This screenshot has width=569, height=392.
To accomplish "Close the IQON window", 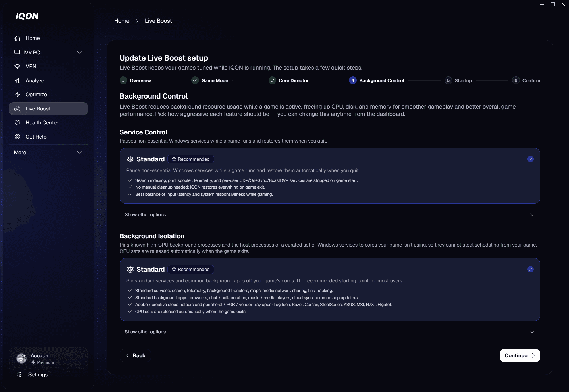I will 563,4.
